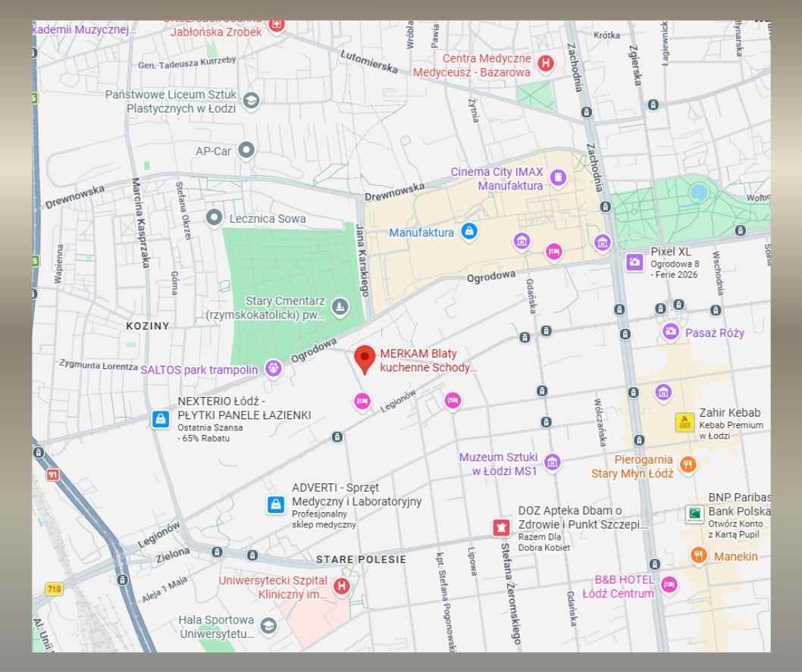Open the SALTOS park trampolin marker icon
The height and width of the screenshot is (672, 802).
274,369
